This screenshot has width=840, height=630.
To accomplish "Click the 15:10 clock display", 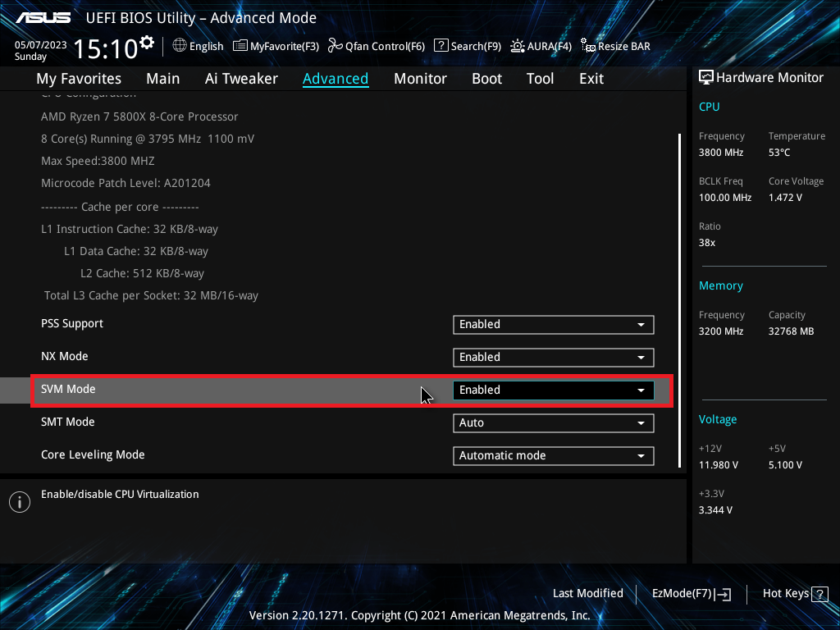I will [x=106, y=49].
